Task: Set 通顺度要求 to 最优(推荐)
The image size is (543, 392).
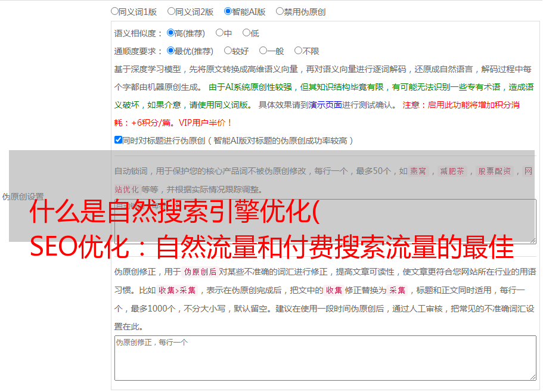Action: (x=170, y=51)
